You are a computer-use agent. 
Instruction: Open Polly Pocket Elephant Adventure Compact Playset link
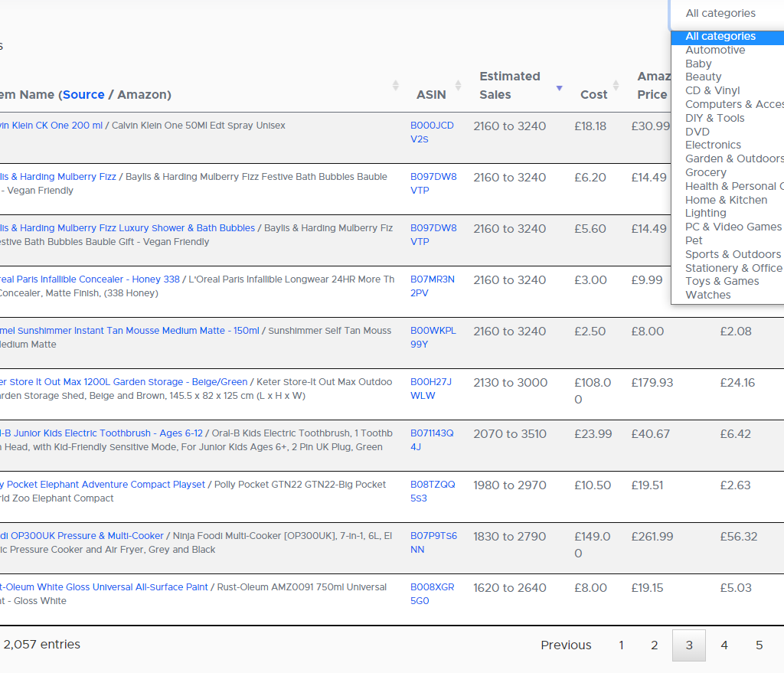pos(105,485)
